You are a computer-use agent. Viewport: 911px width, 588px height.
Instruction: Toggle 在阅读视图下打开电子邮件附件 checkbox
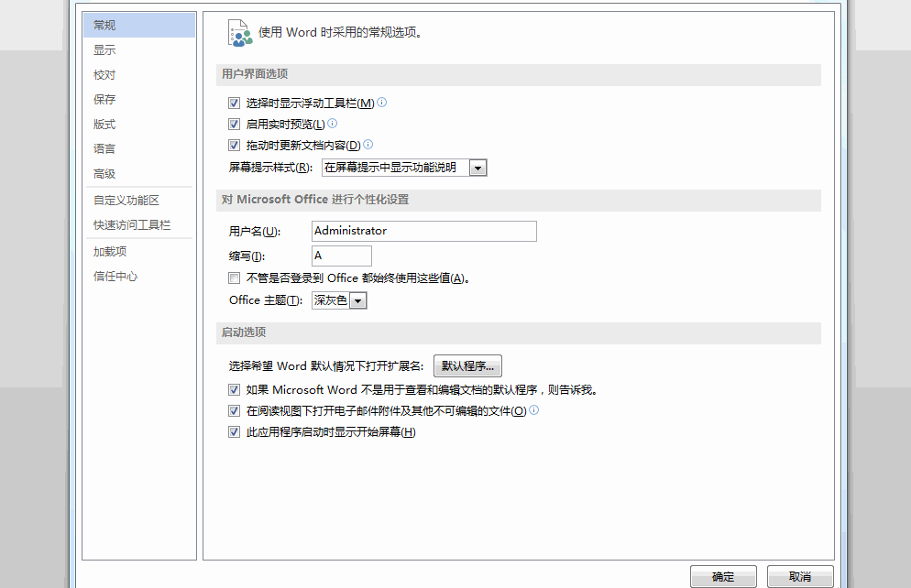point(234,411)
